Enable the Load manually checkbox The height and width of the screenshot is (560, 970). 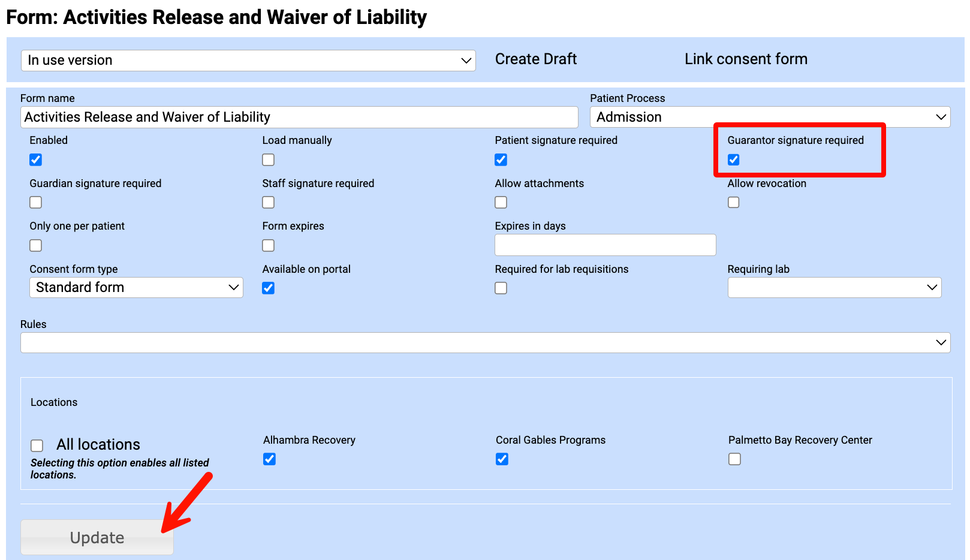tap(269, 159)
